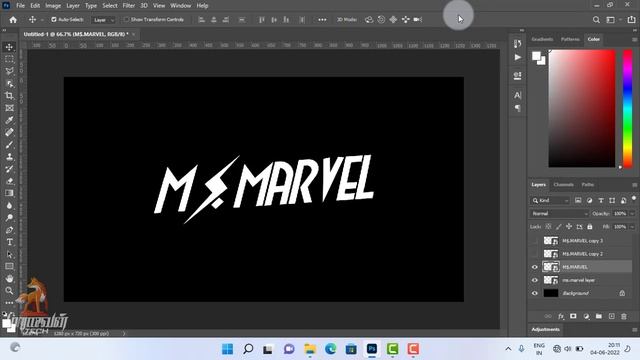Screen dimensions: 640x360
Task: Create a new group with folder icon
Action: (599, 316)
